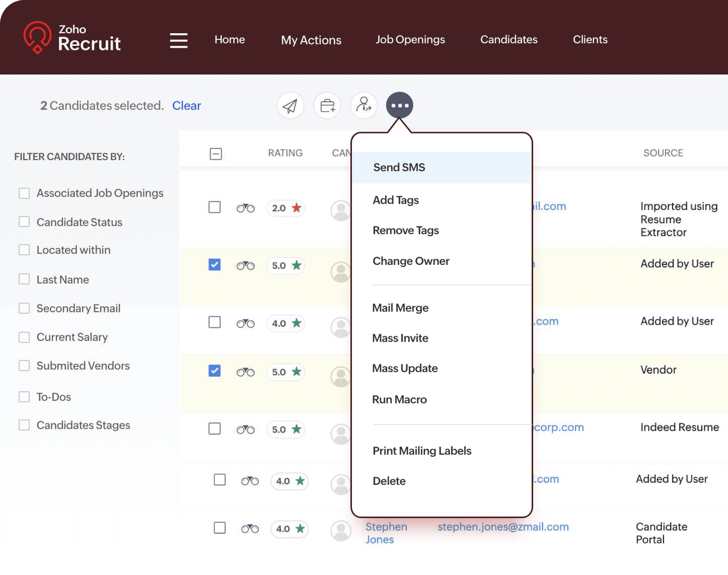
Task: Open the Job Openings tab
Action: tap(410, 39)
